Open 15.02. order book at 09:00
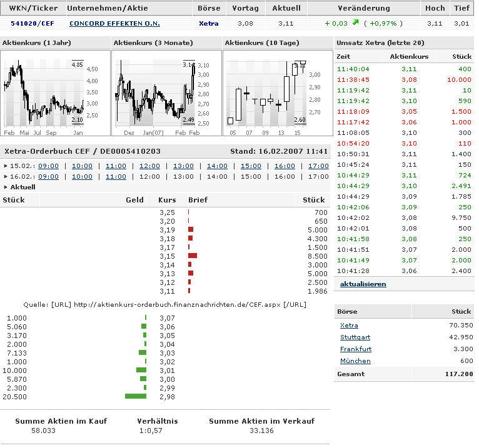Viewport: 479px width, 448px height. (48, 166)
